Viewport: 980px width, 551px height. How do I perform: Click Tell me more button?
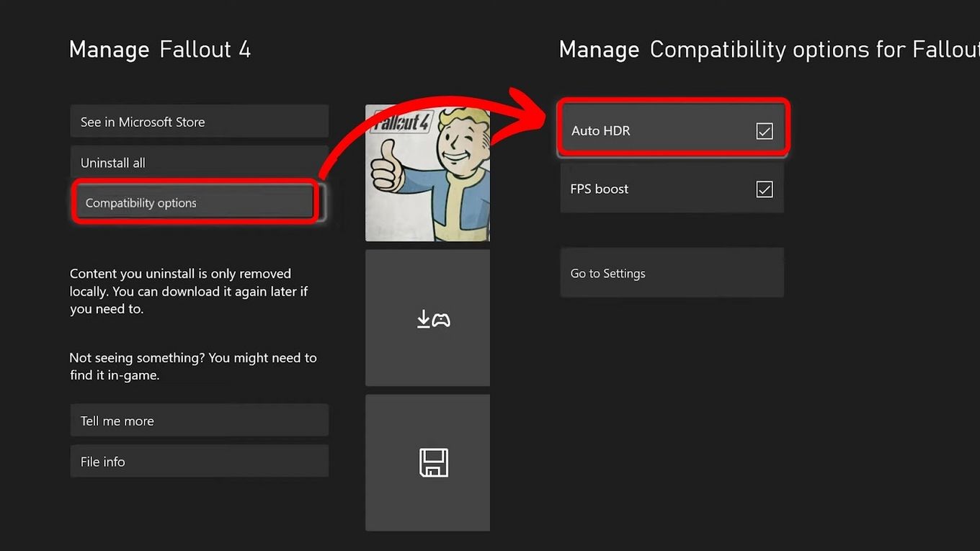pyautogui.click(x=200, y=421)
